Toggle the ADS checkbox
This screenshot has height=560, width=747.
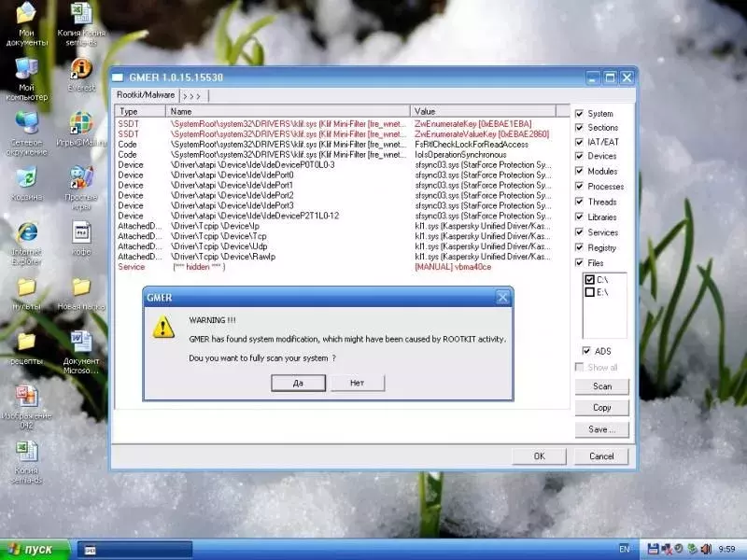tap(586, 351)
